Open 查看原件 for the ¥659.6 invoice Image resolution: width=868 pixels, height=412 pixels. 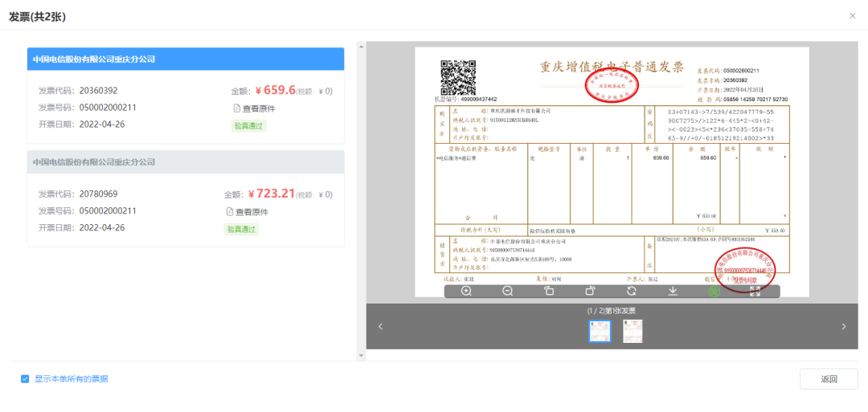[x=254, y=108]
